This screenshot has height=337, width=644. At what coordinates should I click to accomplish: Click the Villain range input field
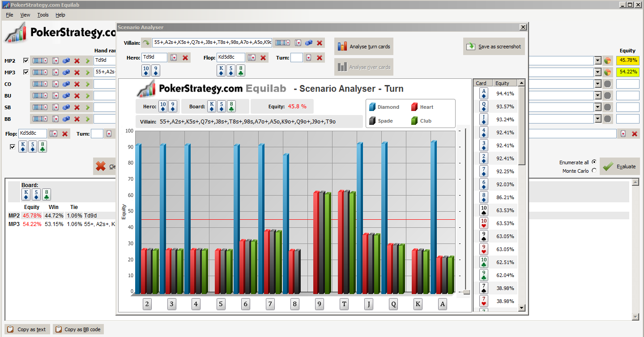(212, 43)
